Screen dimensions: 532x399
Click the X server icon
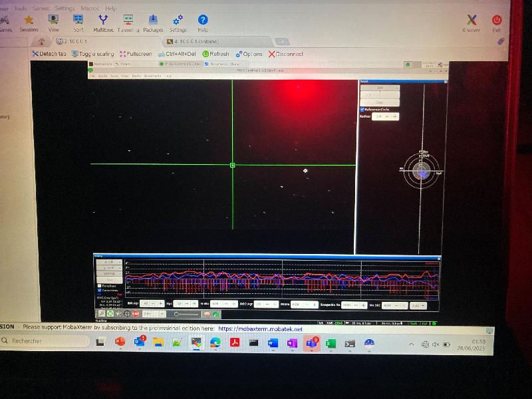tap(471, 23)
